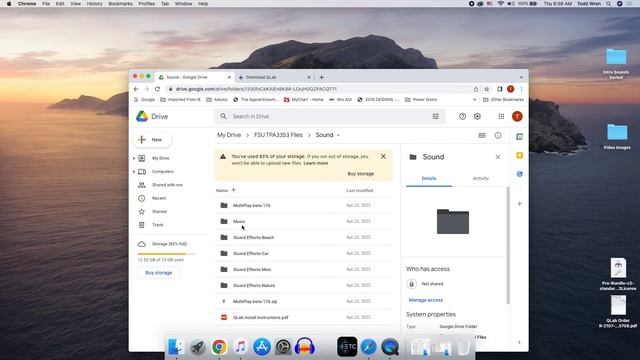Select the Sound Effects-Nature folder
This screenshot has width=640, height=360.
[x=303, y=285]
